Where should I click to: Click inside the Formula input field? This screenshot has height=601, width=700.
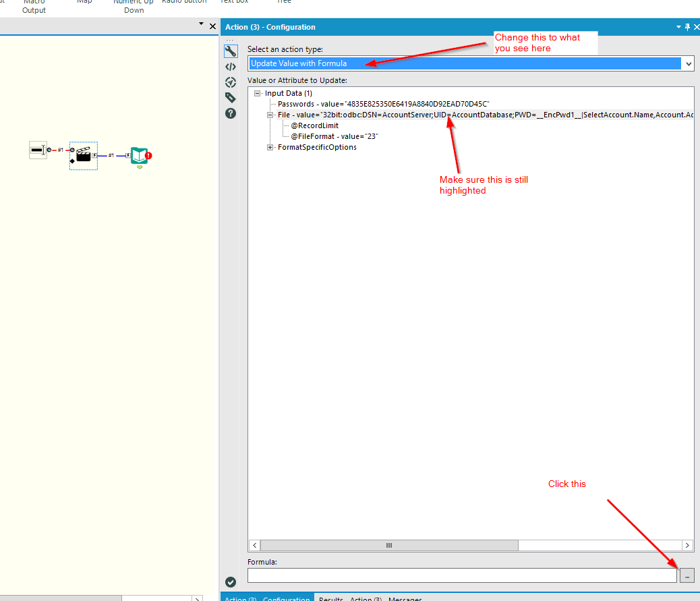click(462, 575)
